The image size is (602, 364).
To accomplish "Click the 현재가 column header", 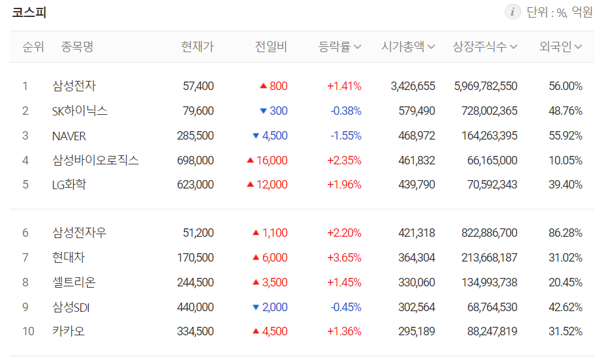I will (197, 47).
